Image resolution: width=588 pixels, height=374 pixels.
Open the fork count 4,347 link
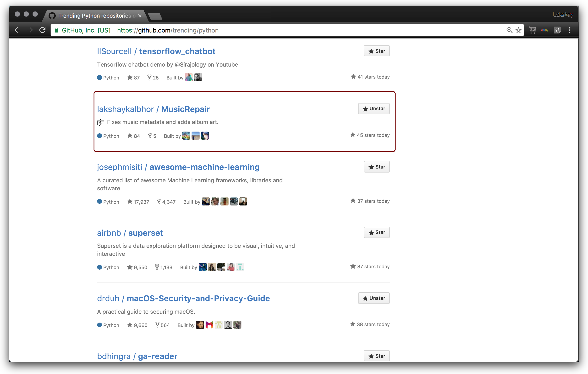tap(166, 202)
